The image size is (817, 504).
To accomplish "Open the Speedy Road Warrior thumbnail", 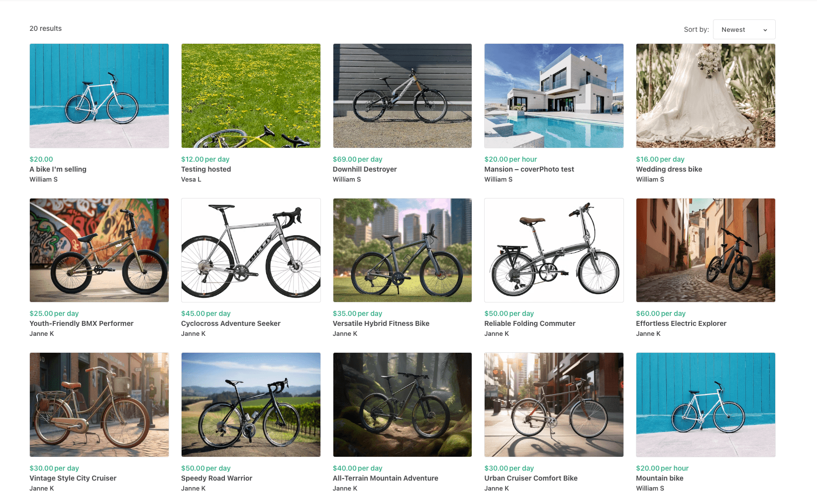I will (251, 404).
